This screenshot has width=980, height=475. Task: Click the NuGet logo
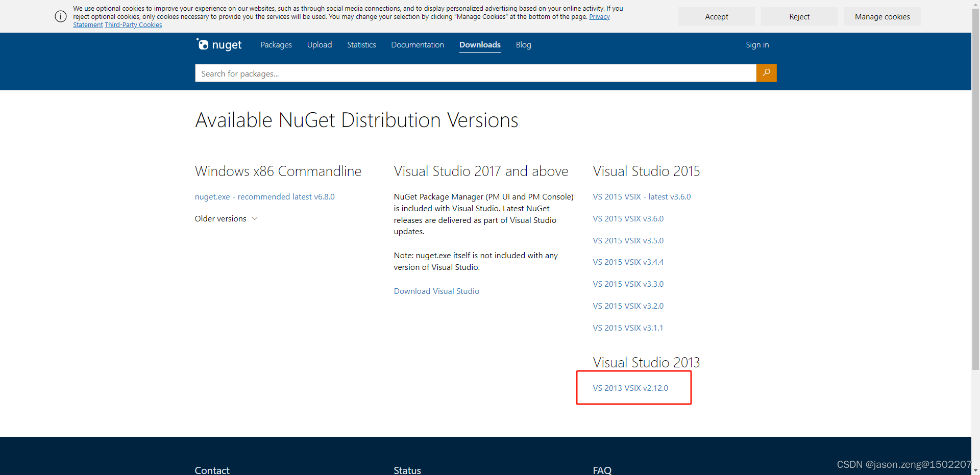(218, 44)
